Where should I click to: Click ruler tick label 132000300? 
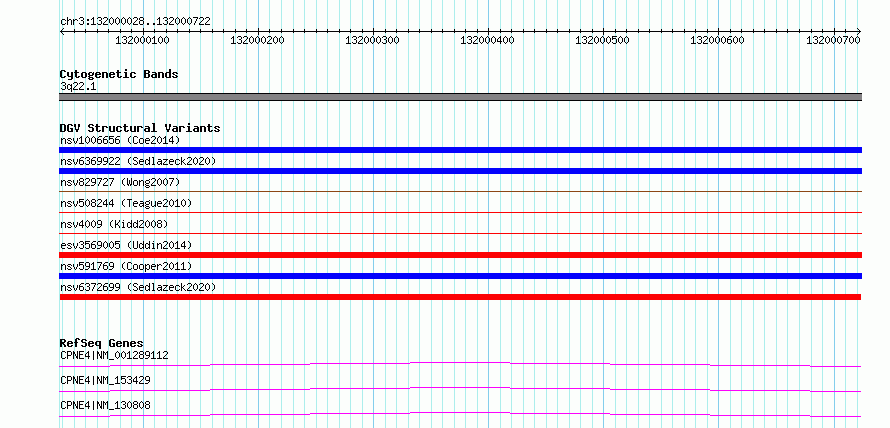click(372, 40)
